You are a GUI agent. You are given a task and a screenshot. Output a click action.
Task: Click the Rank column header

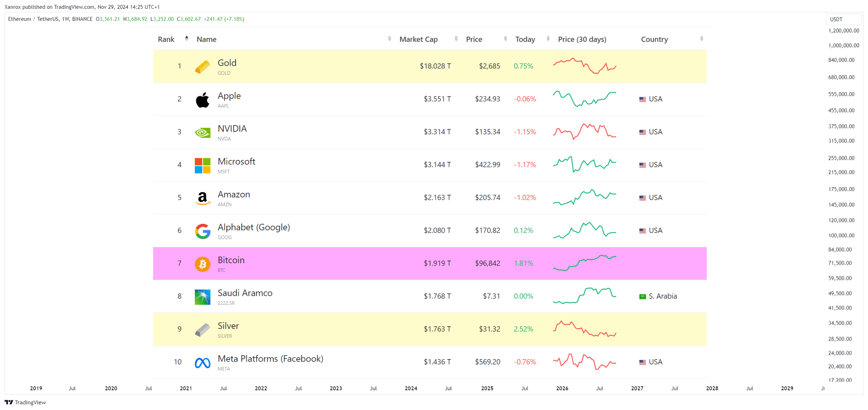click(x=166, y=39)
